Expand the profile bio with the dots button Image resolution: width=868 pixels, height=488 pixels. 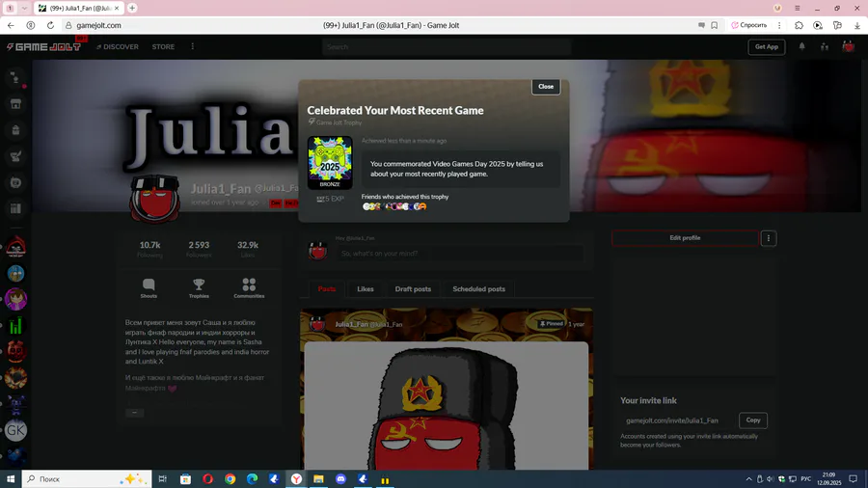click(134, 413)
